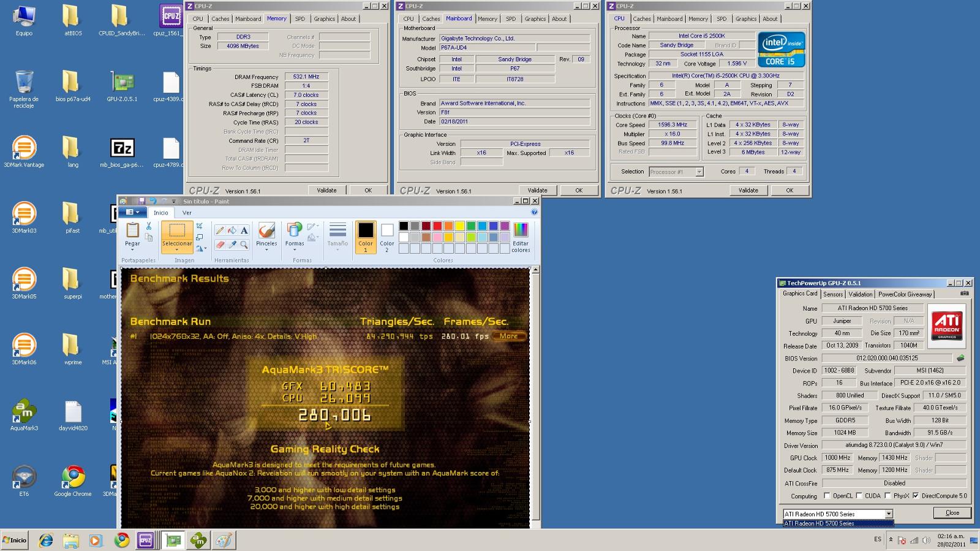Click the CPU-Z taskbar button

[146, 540]
